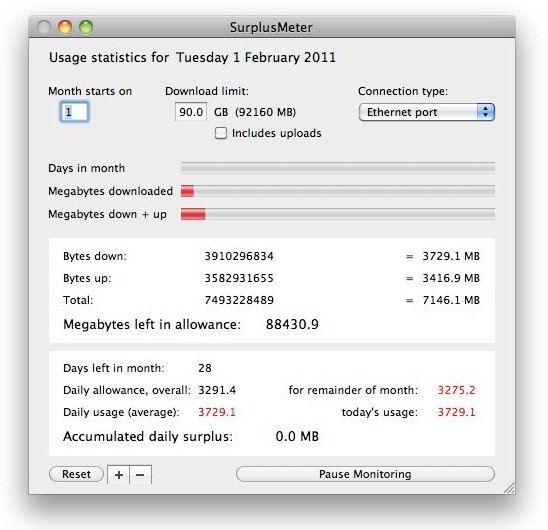
Task: Enable the Includes uploads checkbox
Action: 221,133
